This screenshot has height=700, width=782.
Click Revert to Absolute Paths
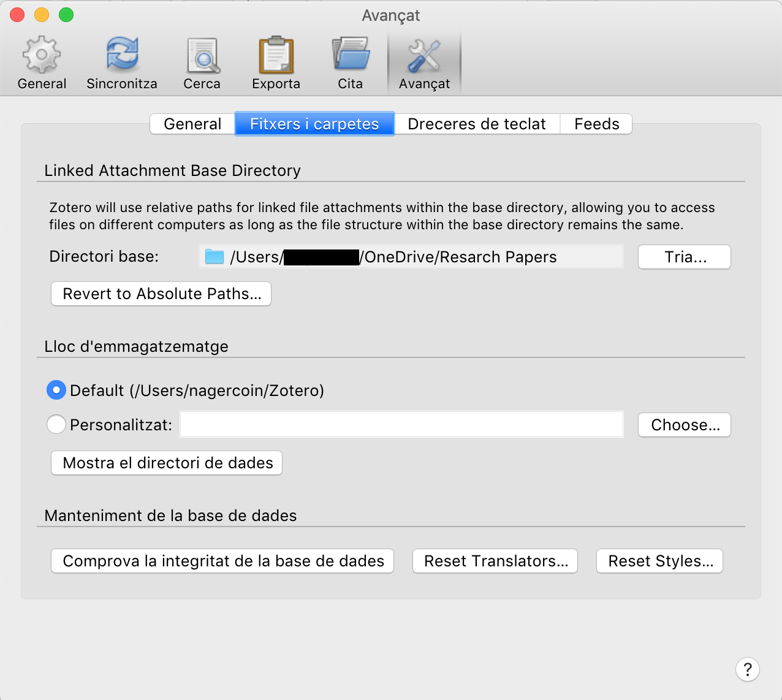click(161, 294)
